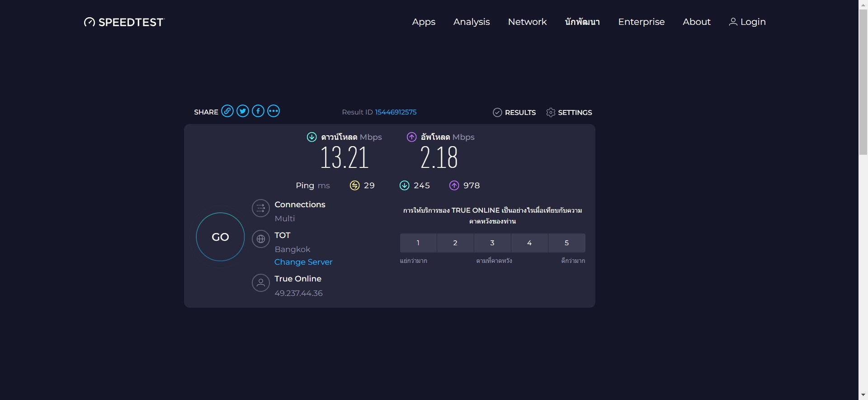Rate True Online with 2
This screenshot has height=400, width=868.
click(x=455, y=243)
